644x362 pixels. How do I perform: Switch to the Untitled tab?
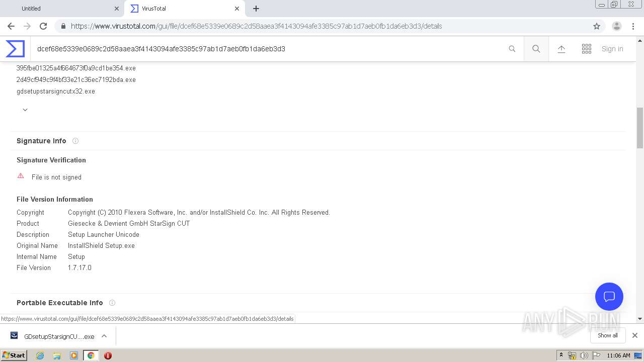[x=63, y=9]
